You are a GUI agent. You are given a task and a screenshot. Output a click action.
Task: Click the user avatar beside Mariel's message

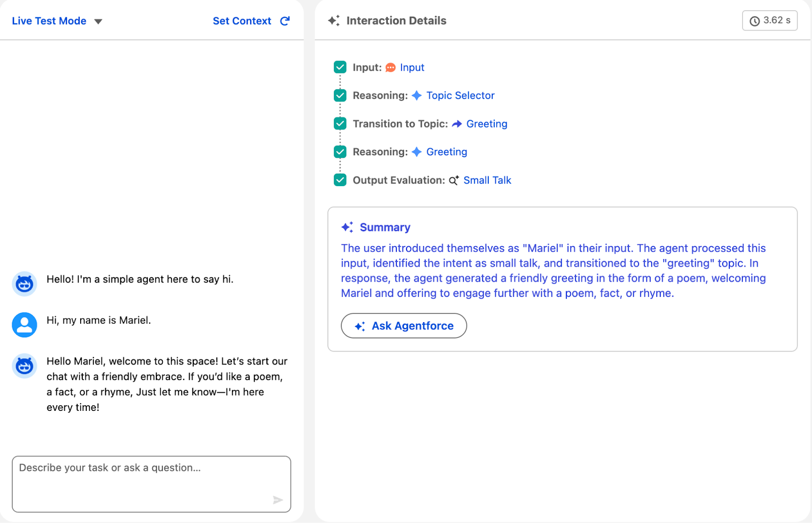point(24,325)
